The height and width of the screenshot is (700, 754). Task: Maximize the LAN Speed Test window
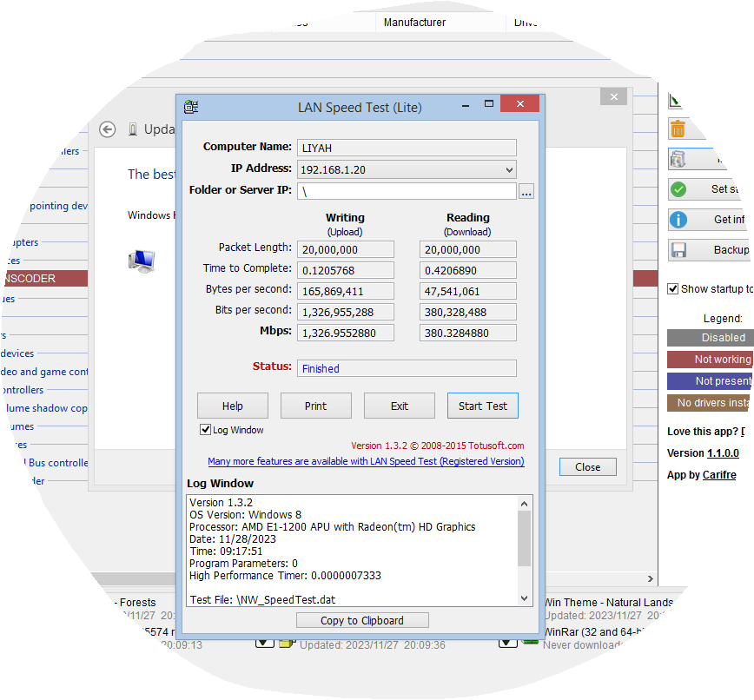tap(489, 104)
